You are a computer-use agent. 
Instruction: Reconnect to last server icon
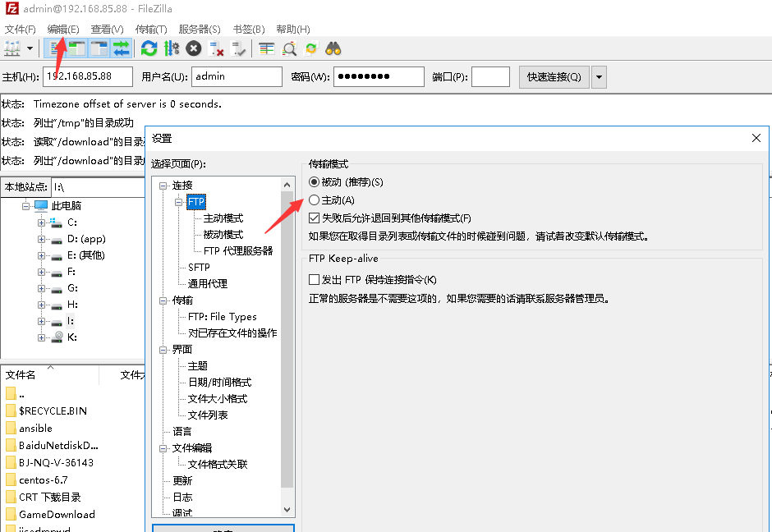click(x=238, y=48)
